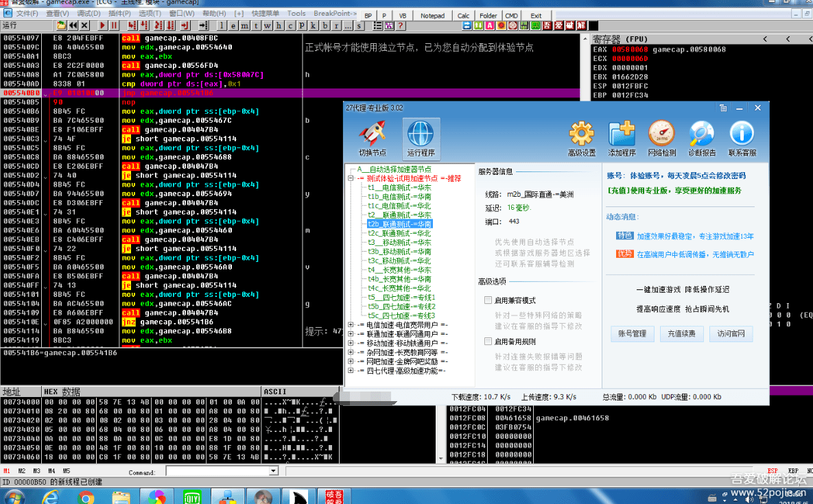Click the go to address arrow icon
The height and width of the screenshot is (504, 813).
point(204,25)
